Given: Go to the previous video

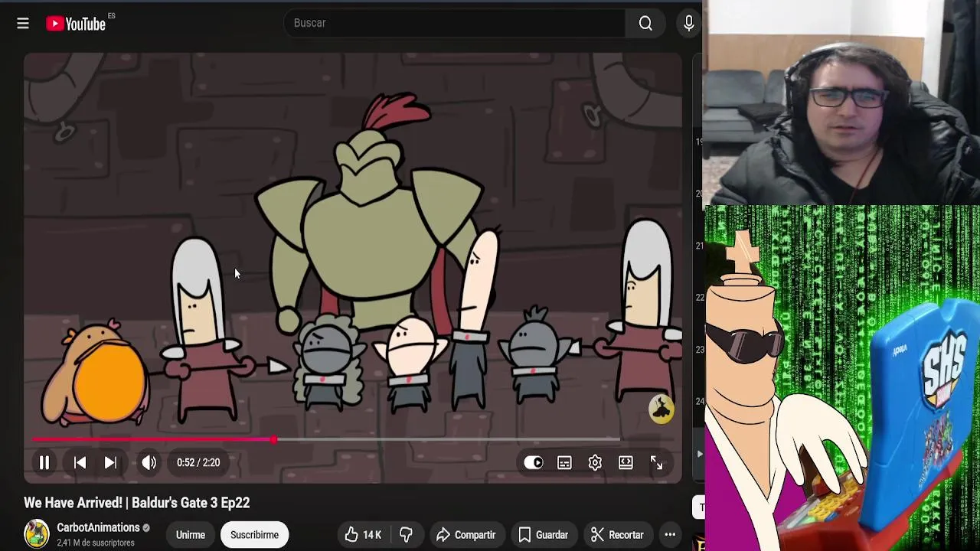Looking at the screenshot, I should (x=80, y=462).
